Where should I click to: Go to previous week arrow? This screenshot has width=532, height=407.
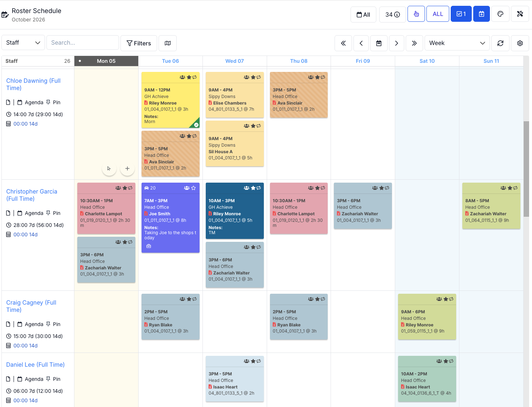[x=361, y=43]
